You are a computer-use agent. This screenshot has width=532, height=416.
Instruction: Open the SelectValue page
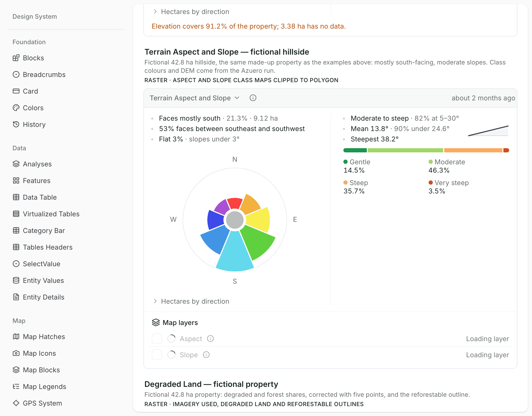pyautogui.click(x=41, y=264)
